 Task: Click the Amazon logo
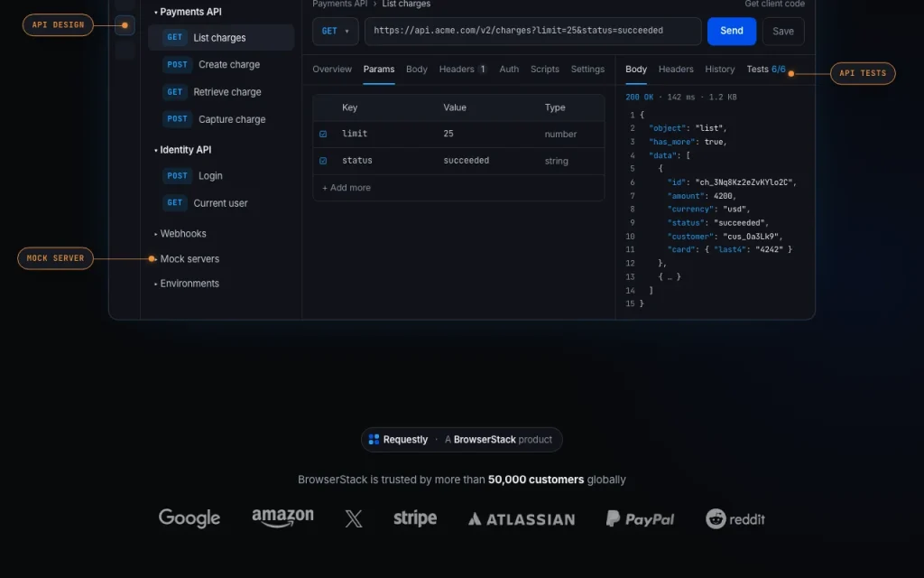(x=282, y=517)
